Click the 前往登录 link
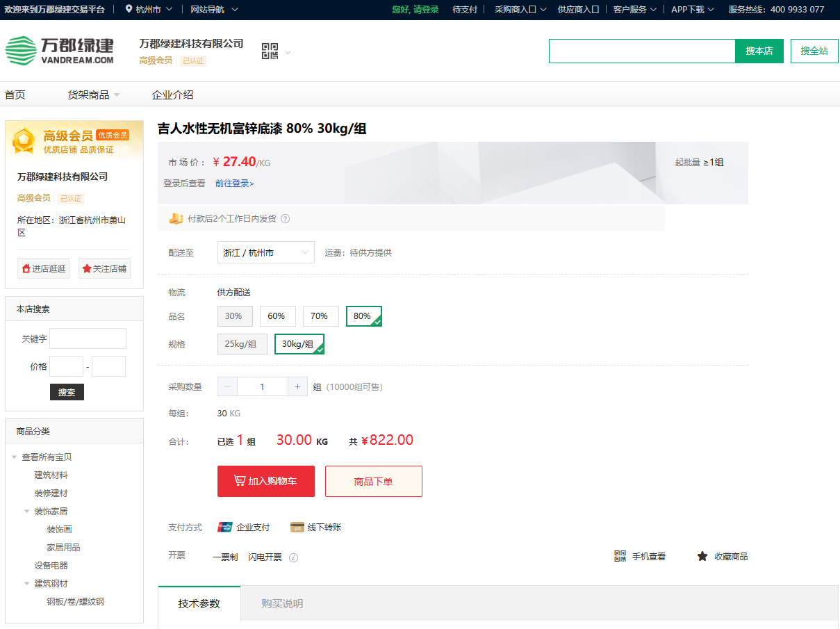Image resolution: width=840 pixels, height=629 pixels. (x=235, y=183)
